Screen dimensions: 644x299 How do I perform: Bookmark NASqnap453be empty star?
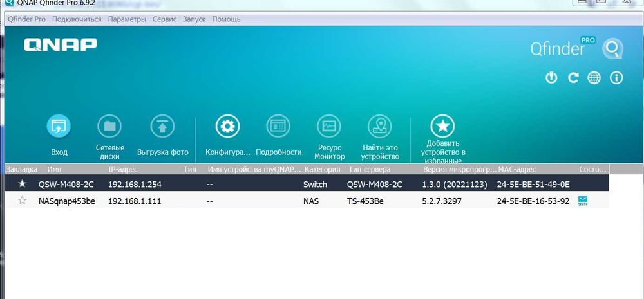[22, 201]
